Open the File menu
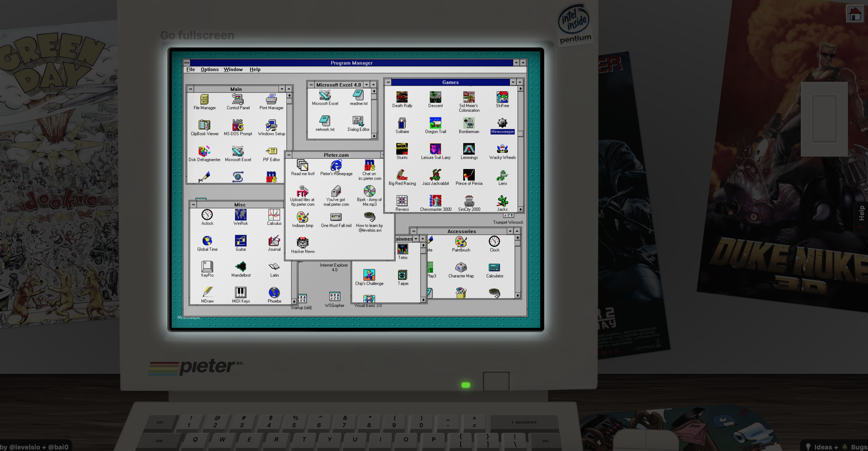Viewport: 868px width, 451px height. [x=190, y=69]
